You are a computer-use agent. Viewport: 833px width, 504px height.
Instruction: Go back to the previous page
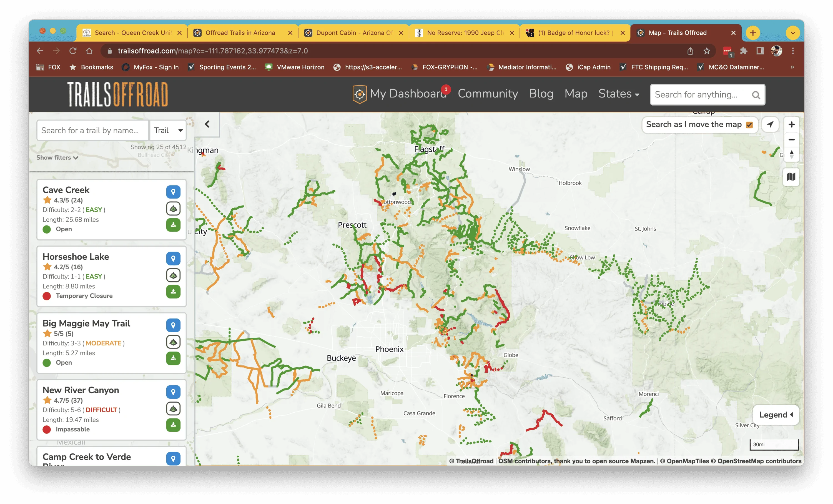40,51
